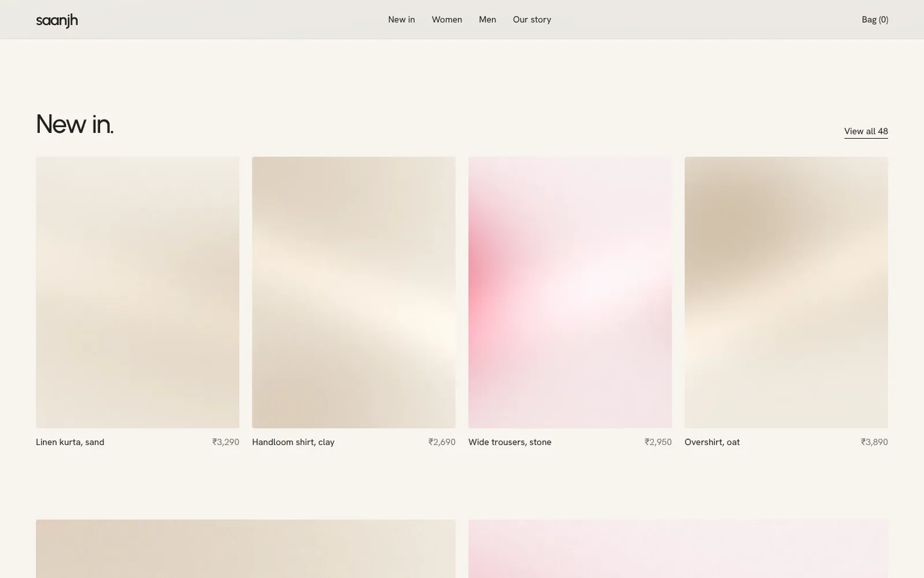
Task: Open the Men navigation link
Action: point(487,20)
